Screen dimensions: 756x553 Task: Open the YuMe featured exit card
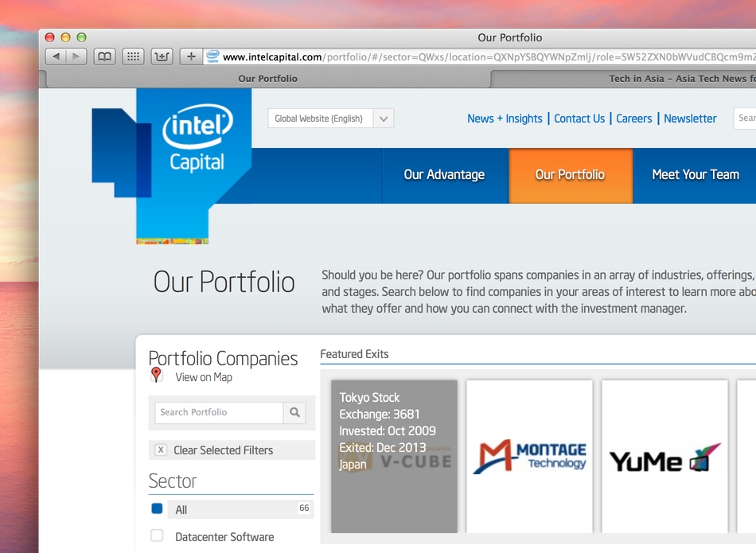(664, 456)
